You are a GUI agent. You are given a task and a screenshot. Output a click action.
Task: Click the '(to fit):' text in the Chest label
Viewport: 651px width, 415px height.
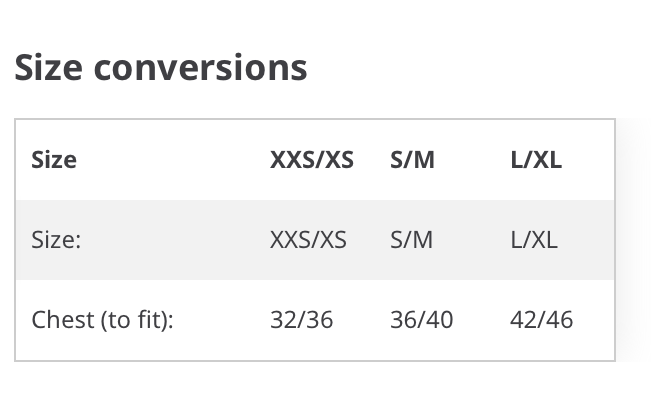tap(136, 320)
